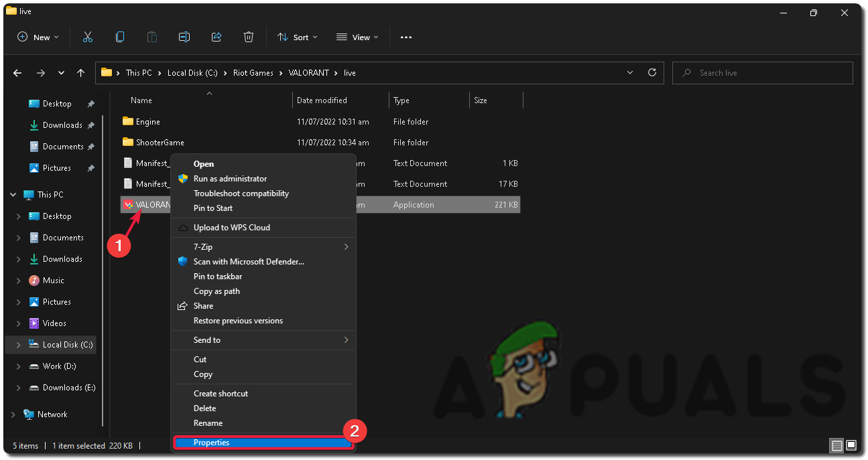The width and height of the screenshot is (868, 460).
Task: Open the New dropdown menu
Action: (x=38, y=37)
